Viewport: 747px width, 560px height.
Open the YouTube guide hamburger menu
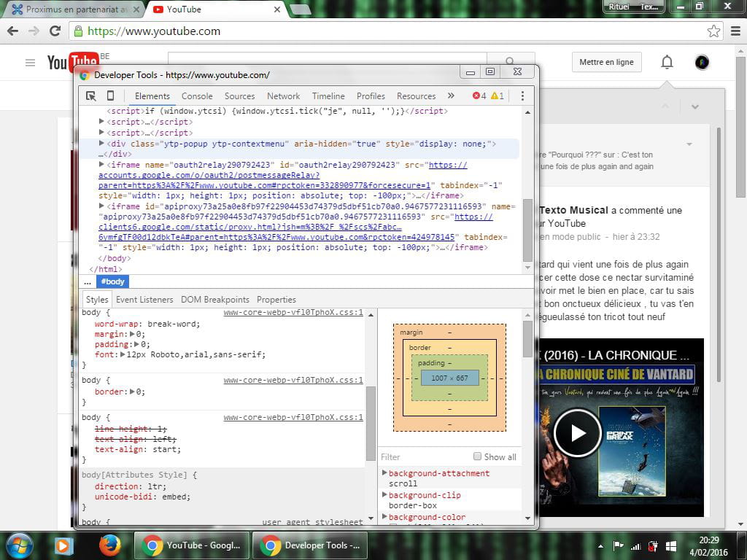(30, 63)
